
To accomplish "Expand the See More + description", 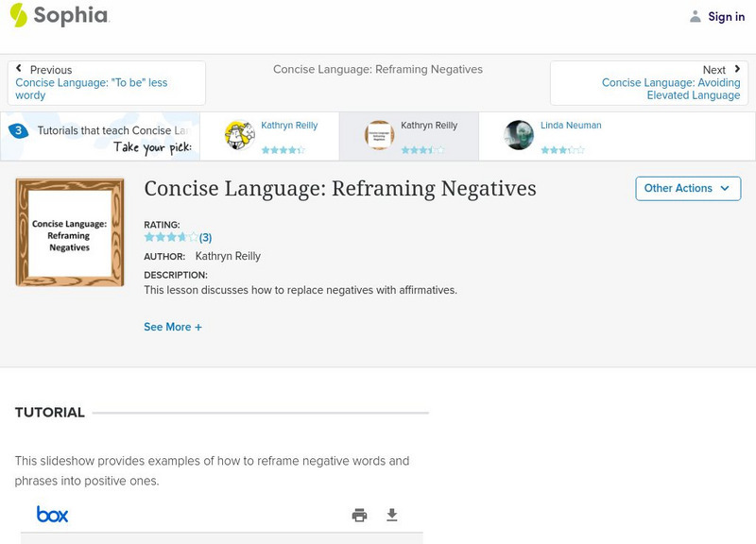I will (x=173, y=327).
